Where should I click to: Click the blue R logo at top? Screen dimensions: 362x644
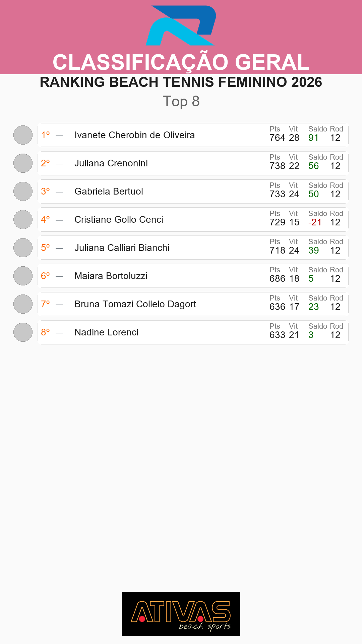(x=181, y=25)
